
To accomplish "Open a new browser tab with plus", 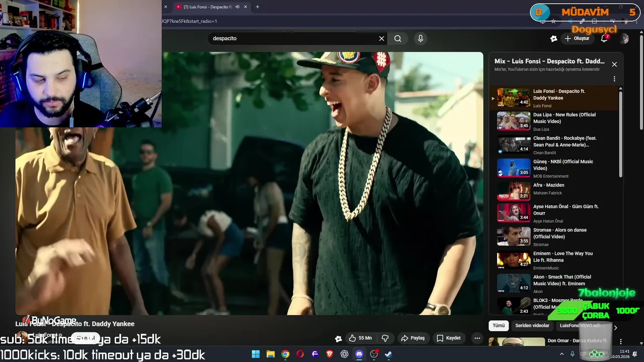I will (258, 7).
